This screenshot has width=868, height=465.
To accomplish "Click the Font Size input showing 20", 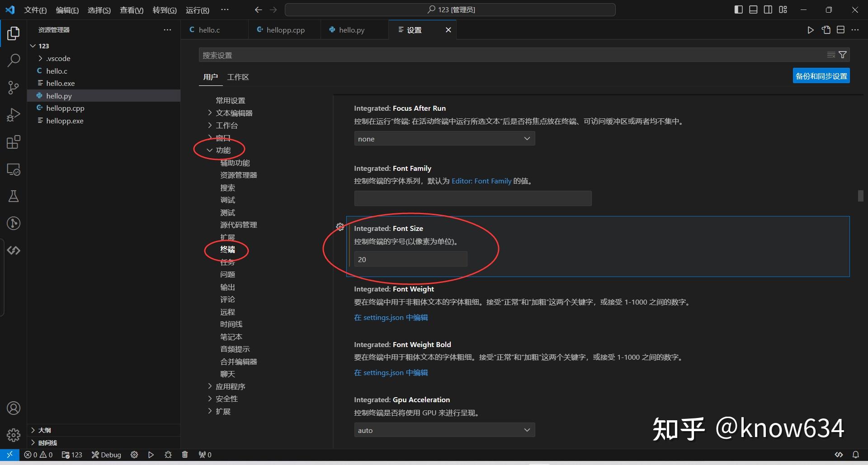I will (410, 259).
